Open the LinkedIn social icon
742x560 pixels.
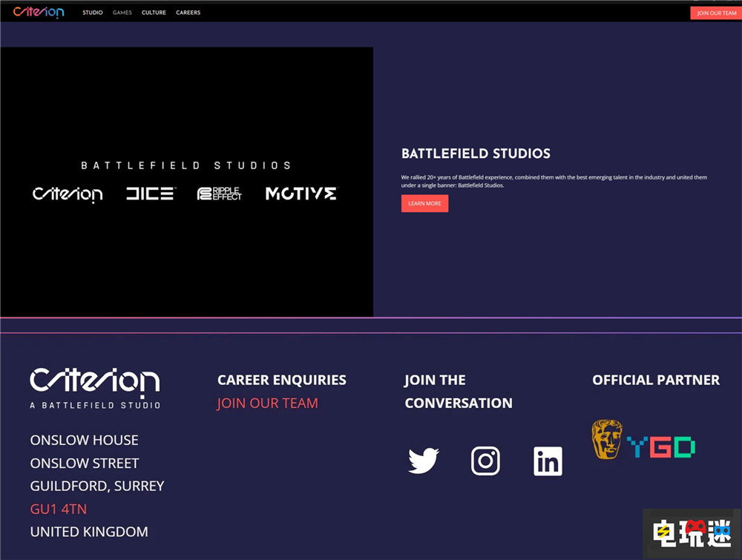(548, 461)
